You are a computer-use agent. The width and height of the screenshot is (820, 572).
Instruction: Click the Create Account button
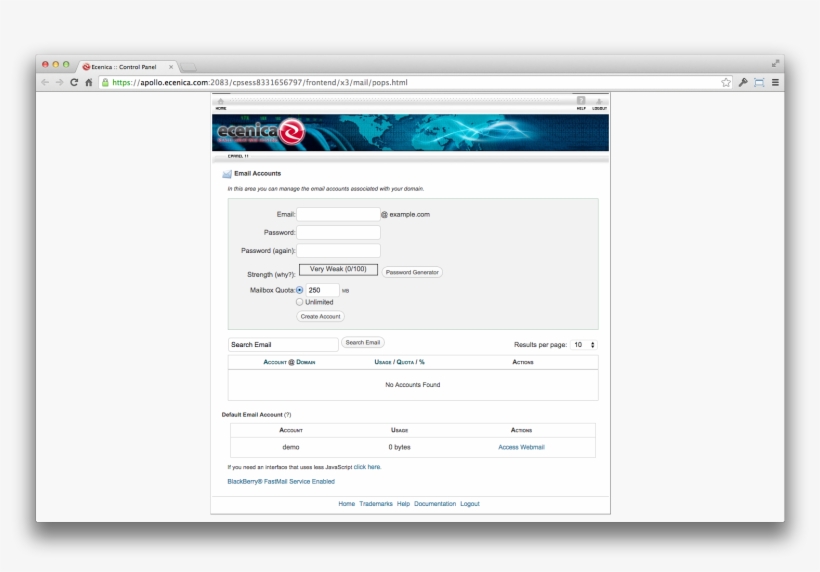tap(321, 316)
